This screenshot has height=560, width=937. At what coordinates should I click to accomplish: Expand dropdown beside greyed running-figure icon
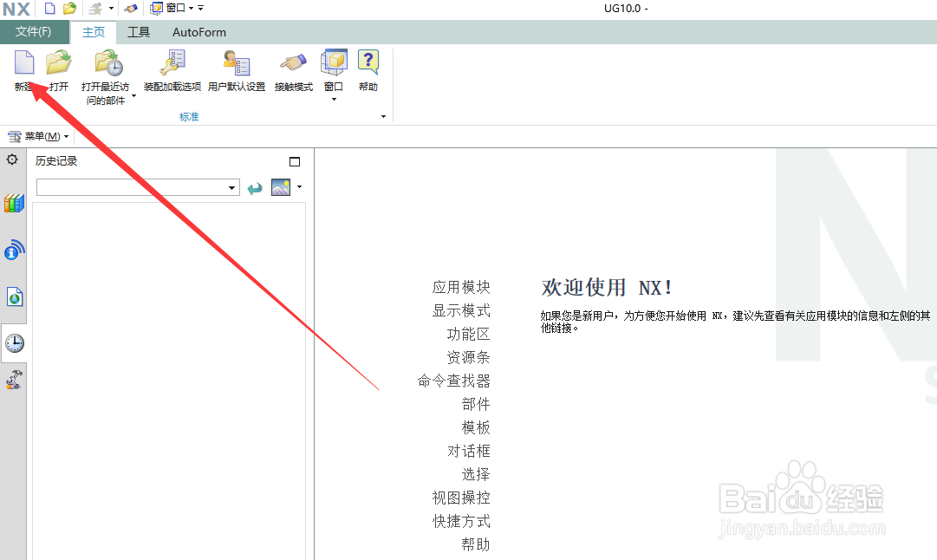pos(111,9)
